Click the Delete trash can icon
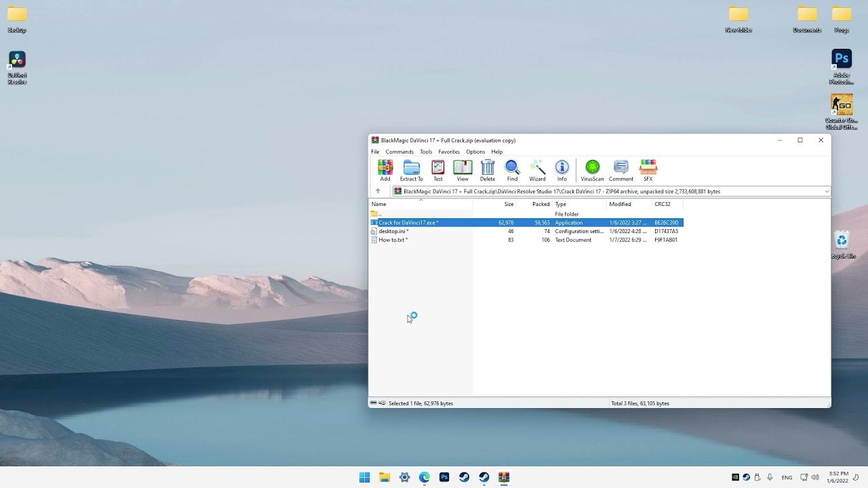 pyautogui.click(x=488, y=171)
